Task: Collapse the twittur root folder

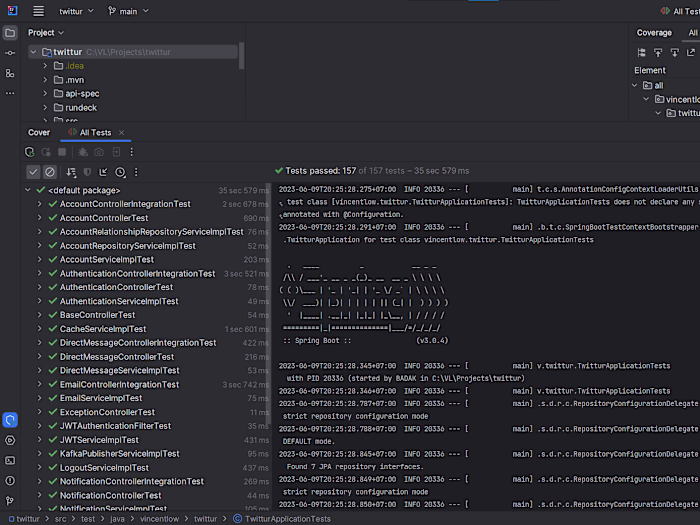Action: pyautogui.click(x=33, y=52)
